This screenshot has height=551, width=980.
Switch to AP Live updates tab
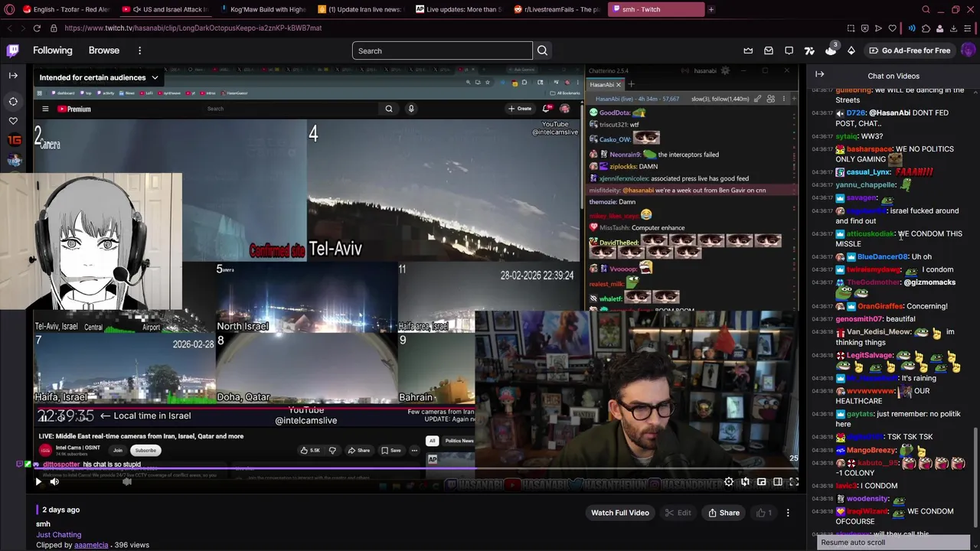pyautogui.click(x=459, y=9)
